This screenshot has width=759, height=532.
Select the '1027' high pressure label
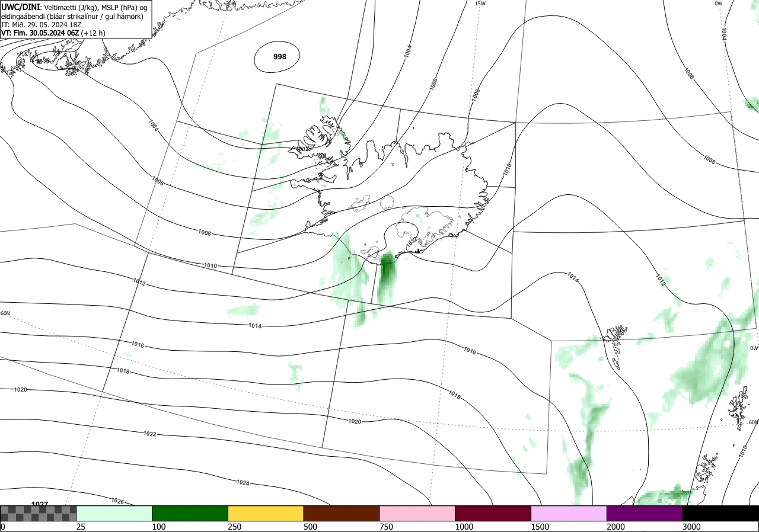click(40, 504)
